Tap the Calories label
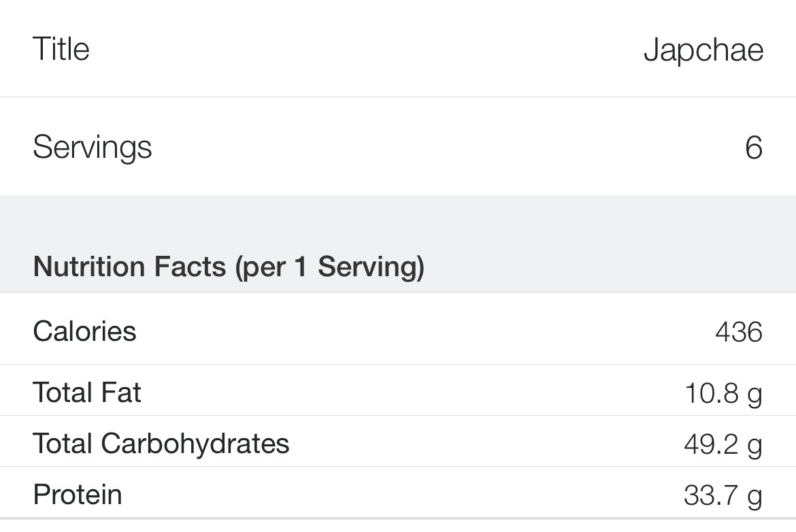796x532 pixels. [x=84, y=331]
